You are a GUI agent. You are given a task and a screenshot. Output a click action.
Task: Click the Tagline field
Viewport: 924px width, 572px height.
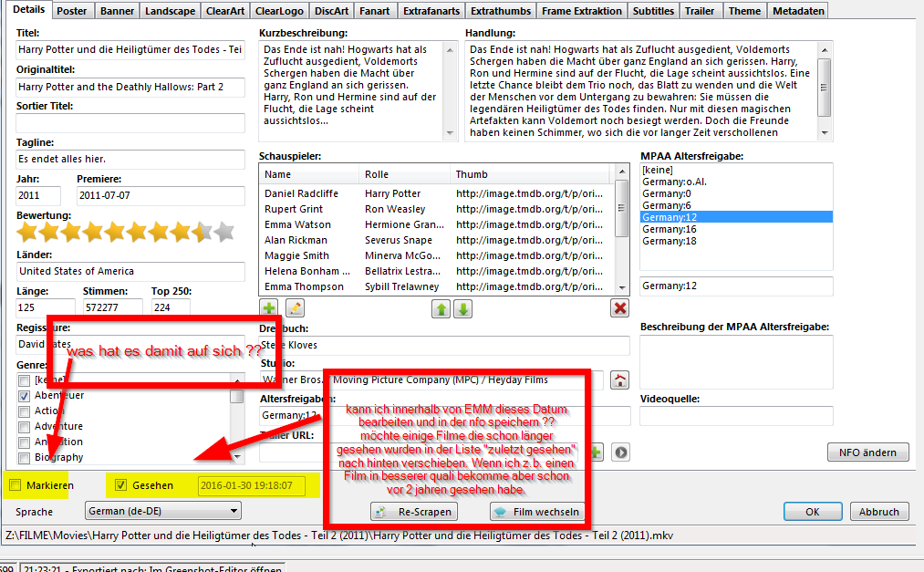point(130,159)
